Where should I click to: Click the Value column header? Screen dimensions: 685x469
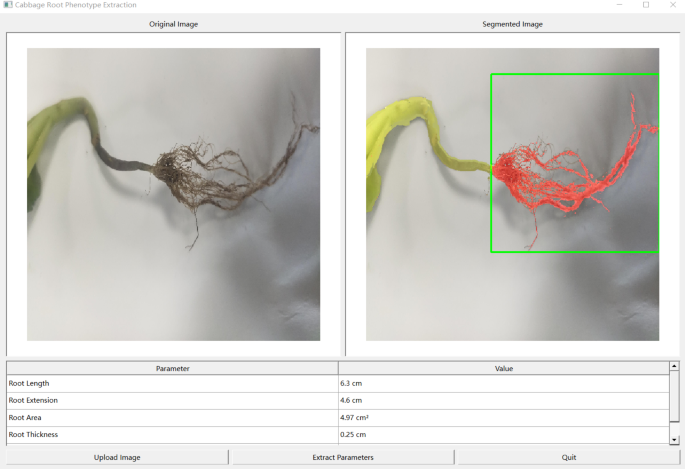[x=504, y=368]
